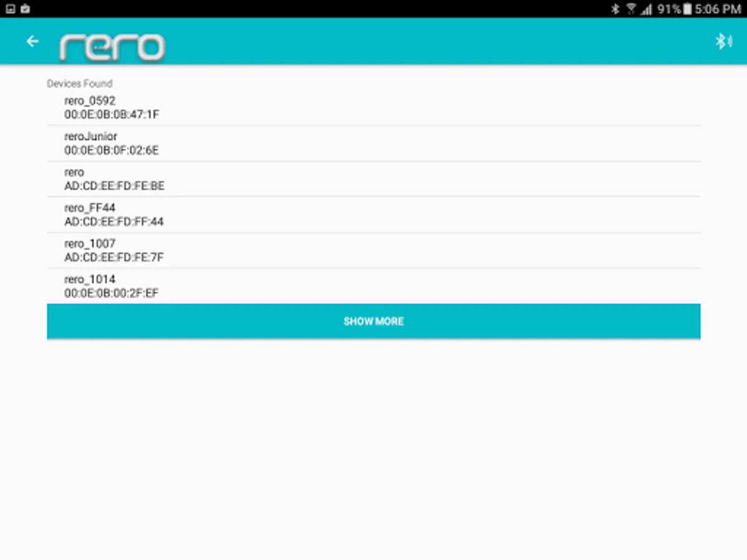Tap the 5:06 PM clock
This screenshot has width=747, height=560.
[x=718, y=9]
